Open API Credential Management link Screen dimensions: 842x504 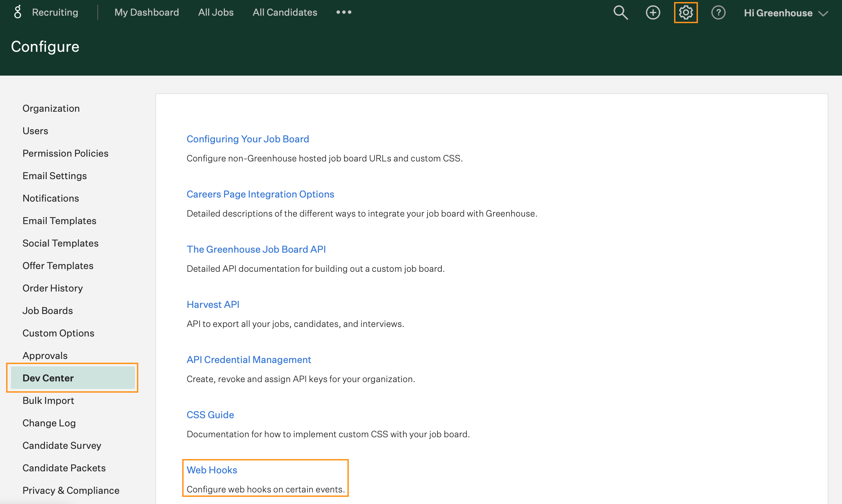249,360
